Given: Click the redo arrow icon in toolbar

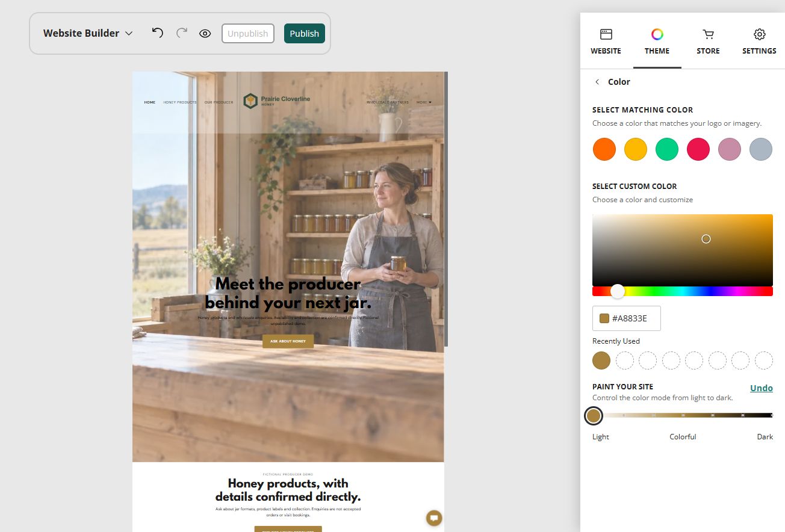Looking at the screenshot, I should [182, 32].
